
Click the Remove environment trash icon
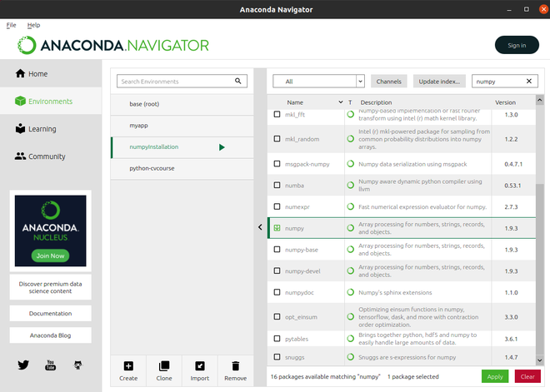235,366
